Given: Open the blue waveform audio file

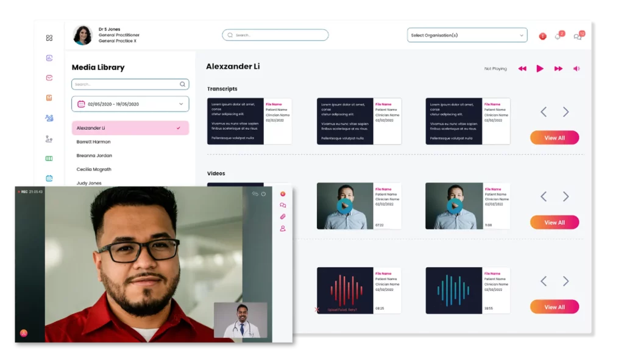Looking at the screenshot, I should (453, 290).
